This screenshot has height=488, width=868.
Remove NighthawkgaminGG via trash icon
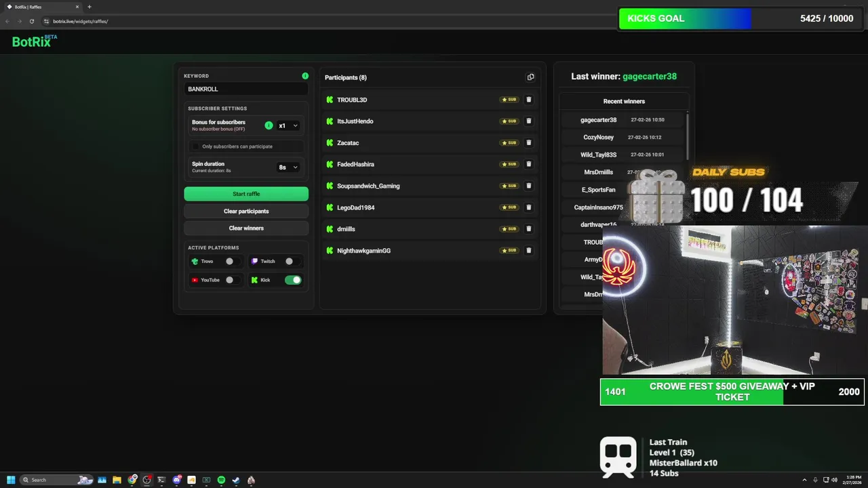[x=529, y=251]
